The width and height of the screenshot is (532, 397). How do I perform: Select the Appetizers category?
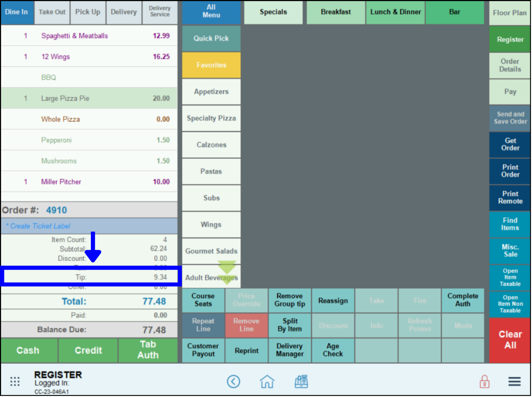pyautogui.click(x=211, y=92)
